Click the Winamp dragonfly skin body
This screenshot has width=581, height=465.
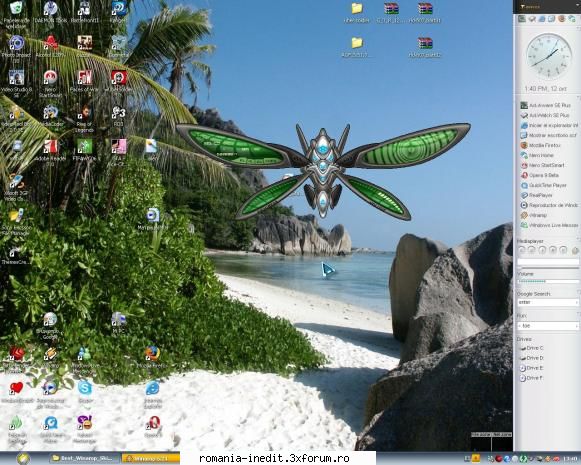323,172
